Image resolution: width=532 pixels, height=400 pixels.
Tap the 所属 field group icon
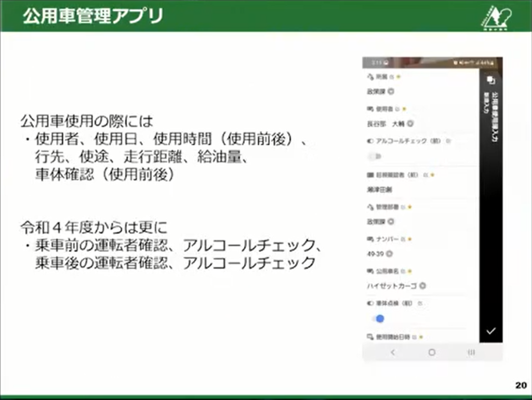(370, 77)
